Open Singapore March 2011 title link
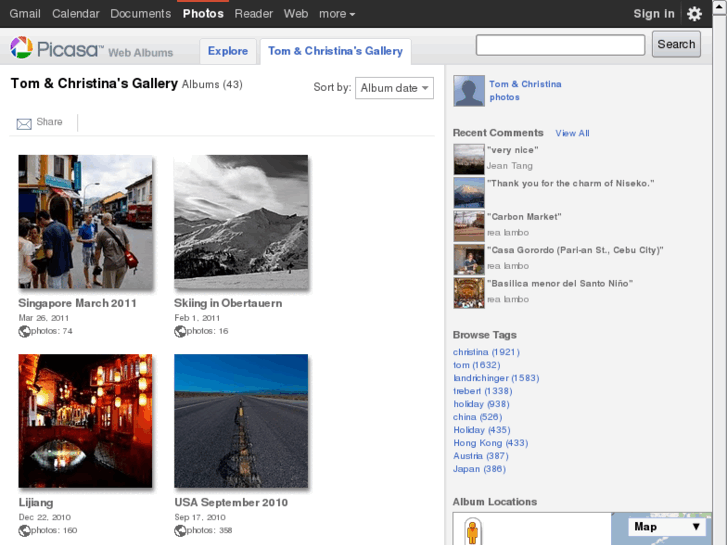Viewport: 727px width, 545px height. coord(77,303)
